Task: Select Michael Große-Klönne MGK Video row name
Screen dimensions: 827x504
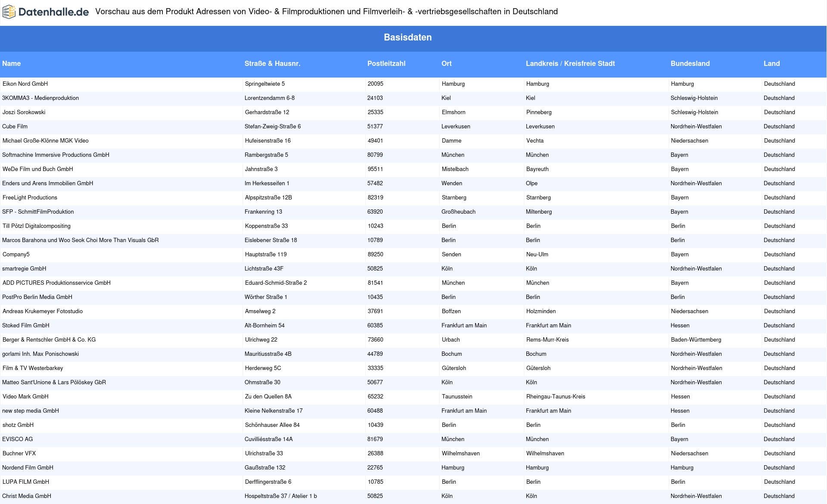Action: coord(45,141)
